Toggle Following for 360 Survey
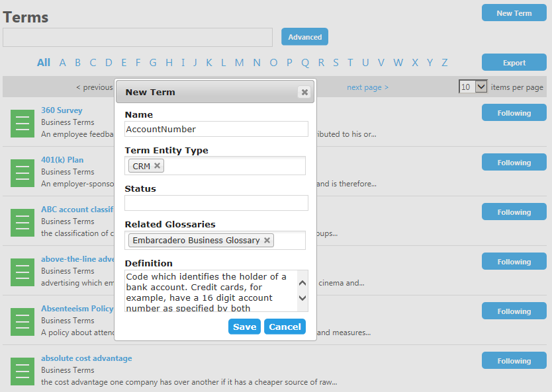The image size is (552, 392). (x=514, y=113)
